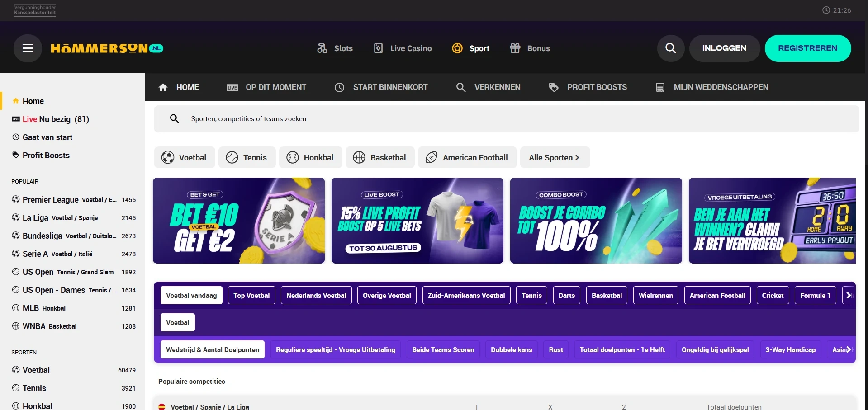This screenshot has height=410, width=868.
Task: Open MIJN WEDDENSCHAPPEN tab
Action: point(711,87)
